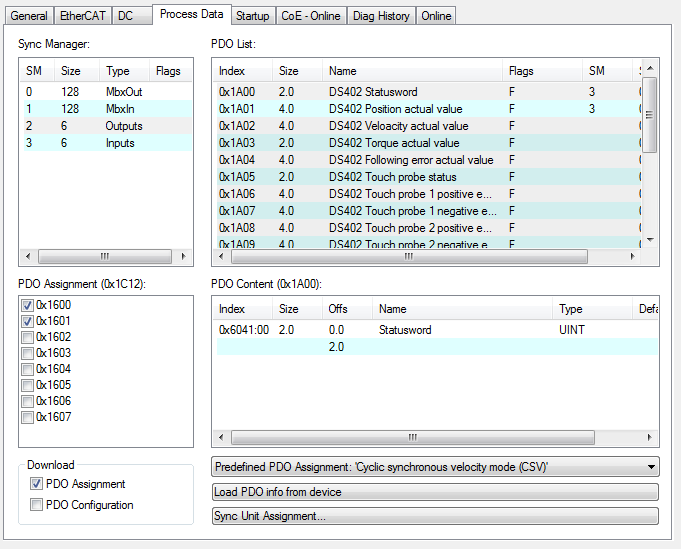
Task: Check the 0x1606 PDO assignment
Action: tap(27, 401)
